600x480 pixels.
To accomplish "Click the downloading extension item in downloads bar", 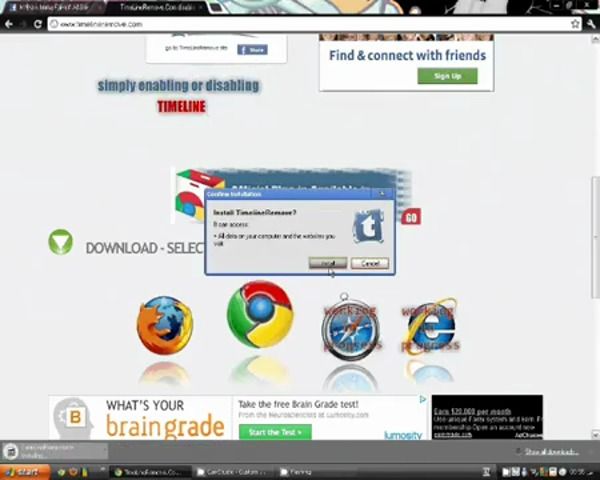I will click(55, 451).
